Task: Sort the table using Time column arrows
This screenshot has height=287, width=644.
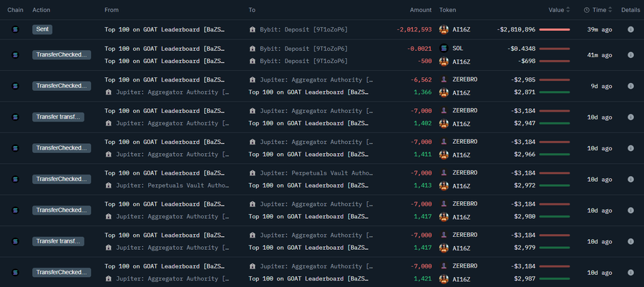Action: pos(610,10)
